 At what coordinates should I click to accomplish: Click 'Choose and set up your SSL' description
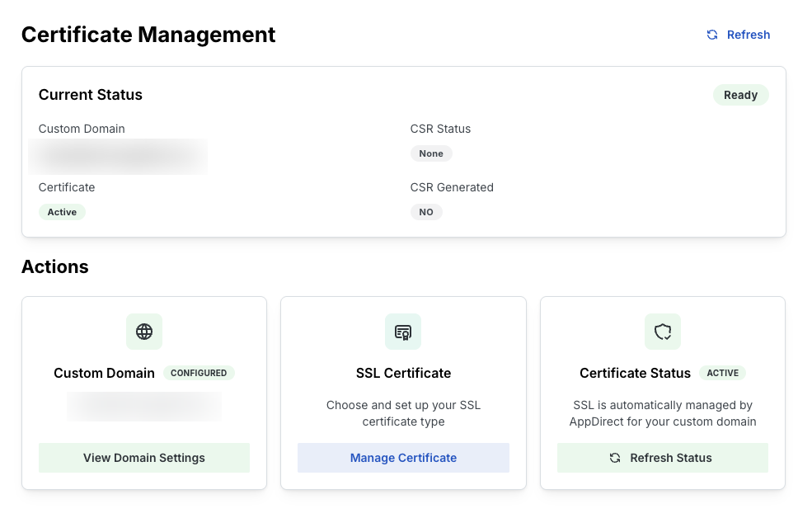403,413
